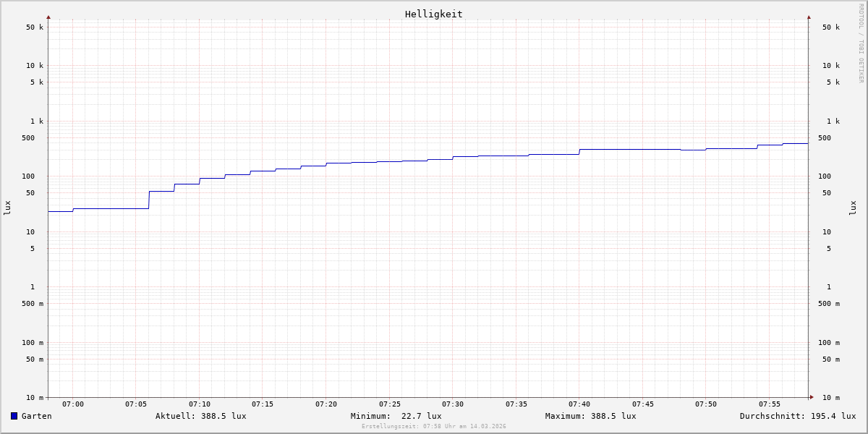Click the red arrow ending the time axis
The height and width of the screenshot is (434, 868).
click(x=812, y=396)
